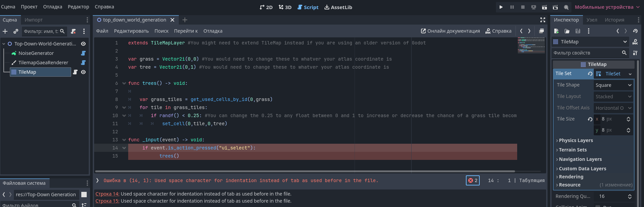The height and width of the screenshot is (207, 644).
Task: Collapse the trees function fold arrow
Action: pyautogui.click(x=124, y=83)
